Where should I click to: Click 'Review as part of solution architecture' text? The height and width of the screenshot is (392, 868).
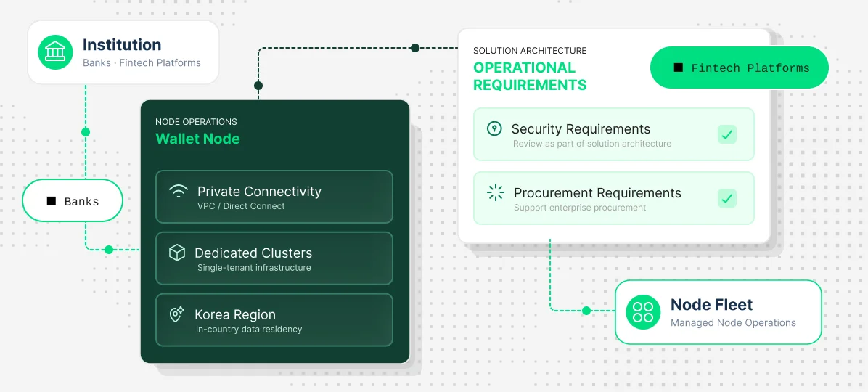[x=591, y=144]
